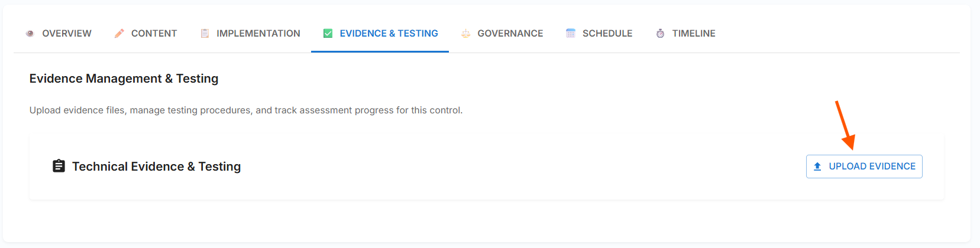Go to the Implementation tab
This screenshot has width=980, height=248.
tap(258, 34)
